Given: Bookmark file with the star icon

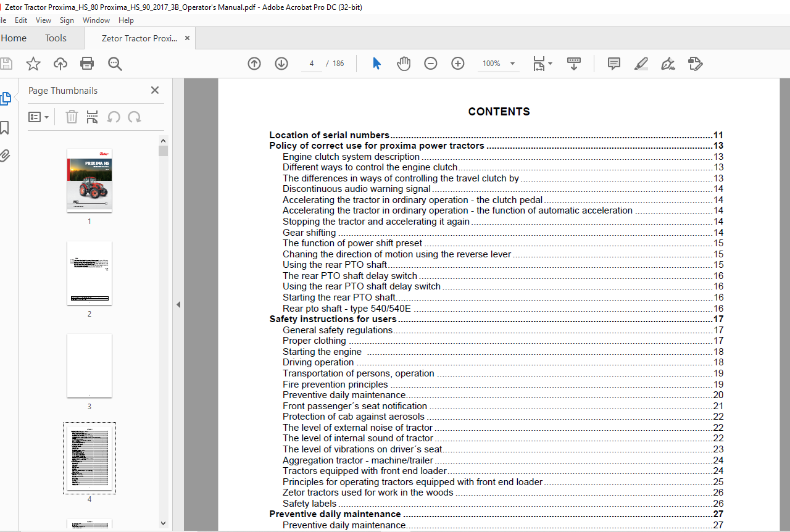Looking at the screenshot, I should (33, 64).
